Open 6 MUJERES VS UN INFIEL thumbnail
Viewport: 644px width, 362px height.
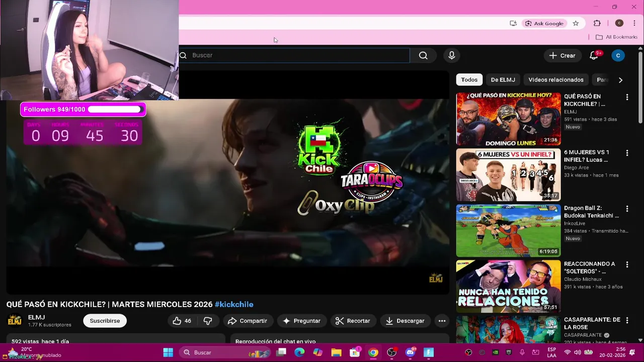pos(508,175)
